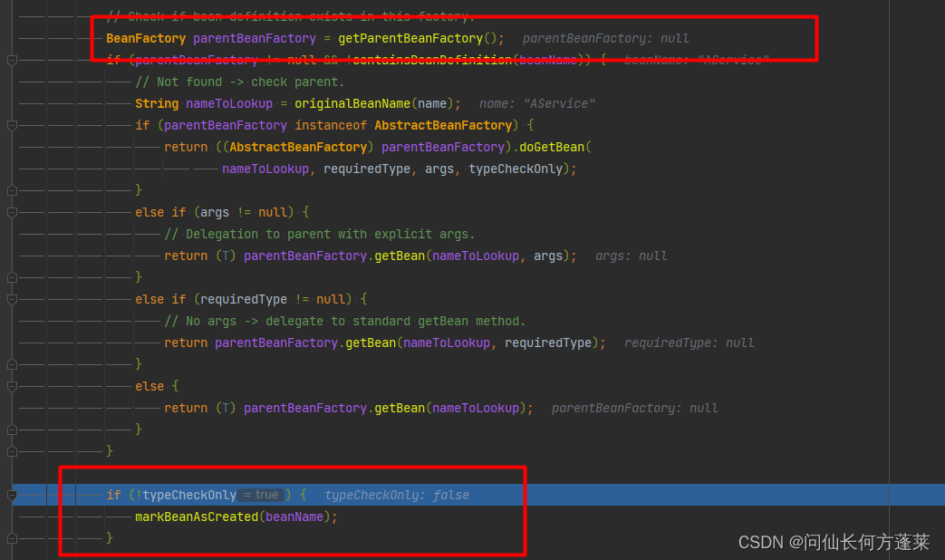This screenshot has width=945, height=560.
Task: Click 'markBeanAsCreated' method call
Action: [x=197, y=517]
